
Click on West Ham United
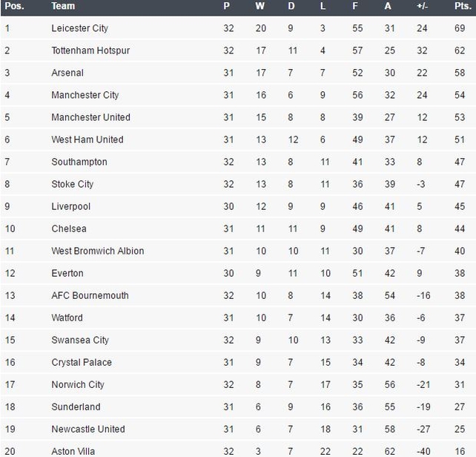[x=87, y=139]
